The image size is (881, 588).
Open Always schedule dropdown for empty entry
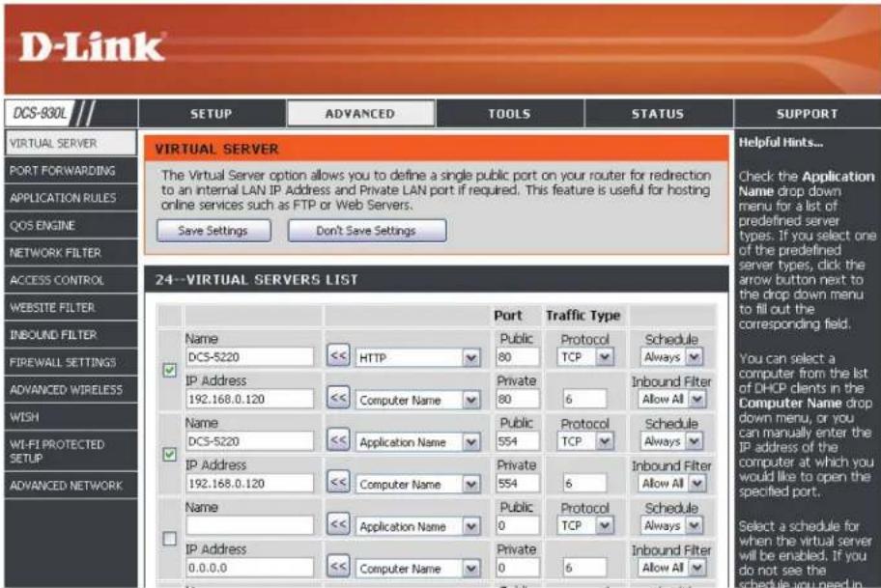(671, 525)
